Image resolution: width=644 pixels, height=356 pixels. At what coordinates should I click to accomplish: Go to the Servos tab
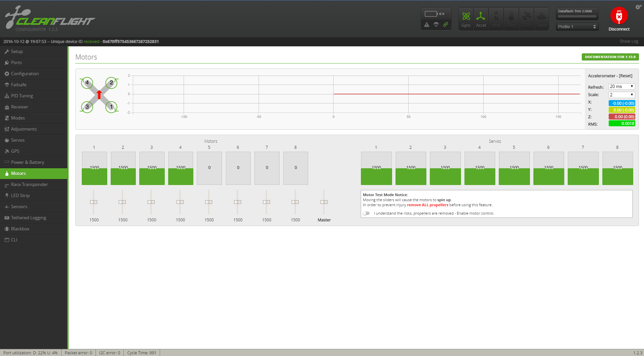34,140
